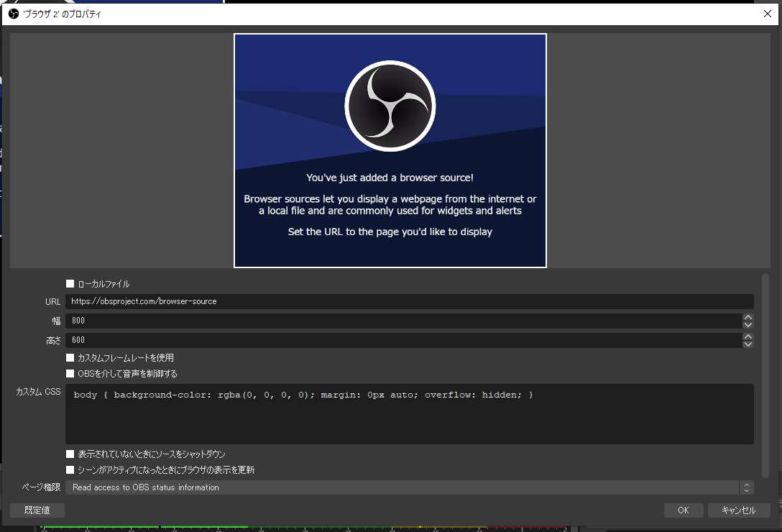This screenshot has height=532, width=782.
Task: Click the OBS logo in title bar
Action: [14, 14]
